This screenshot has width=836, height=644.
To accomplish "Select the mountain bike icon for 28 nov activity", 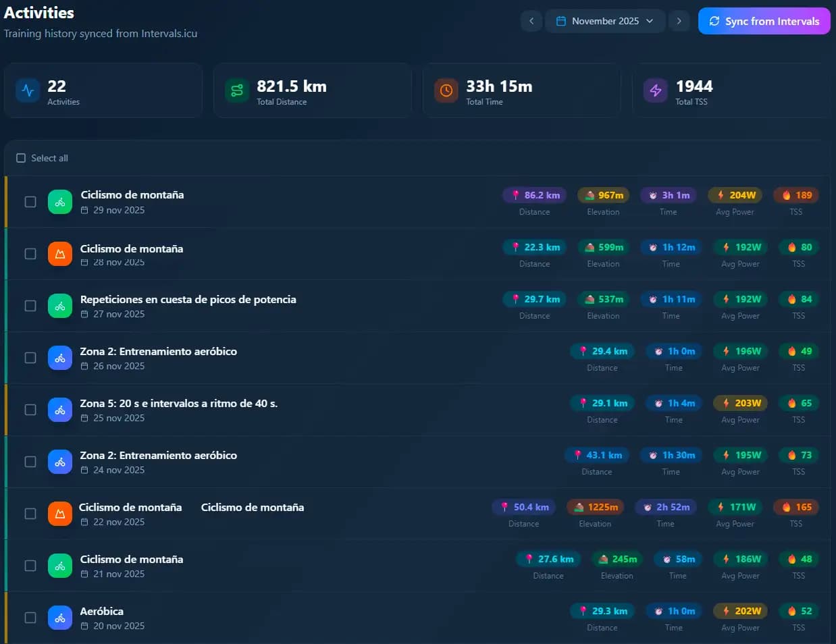I will point(60,254).
